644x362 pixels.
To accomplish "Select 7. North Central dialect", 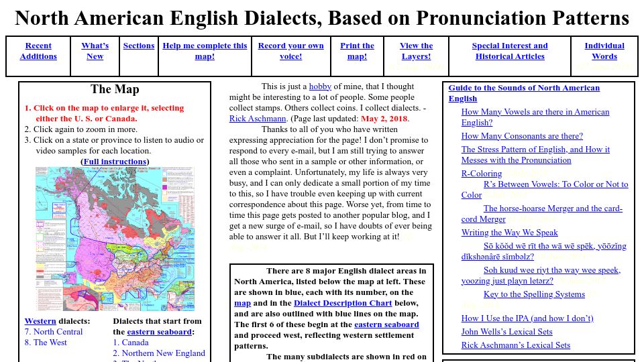I will (x=54, y=332).
